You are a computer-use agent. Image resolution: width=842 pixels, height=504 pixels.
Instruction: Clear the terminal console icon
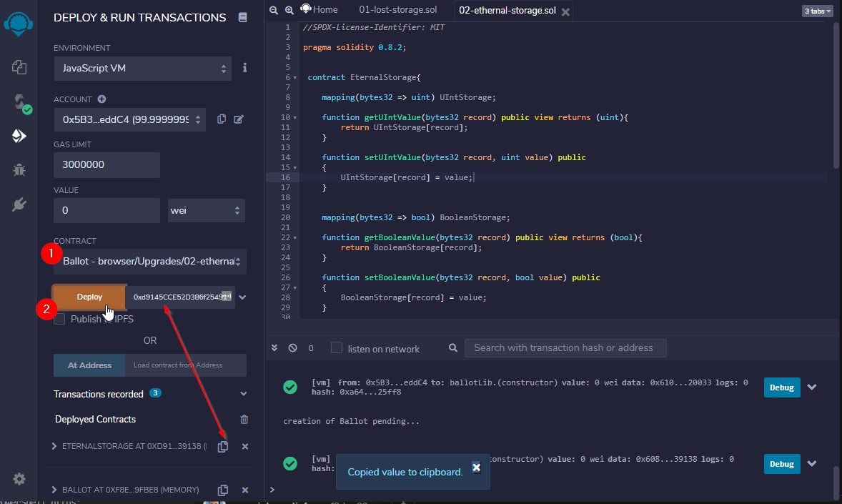coord(292,347)
